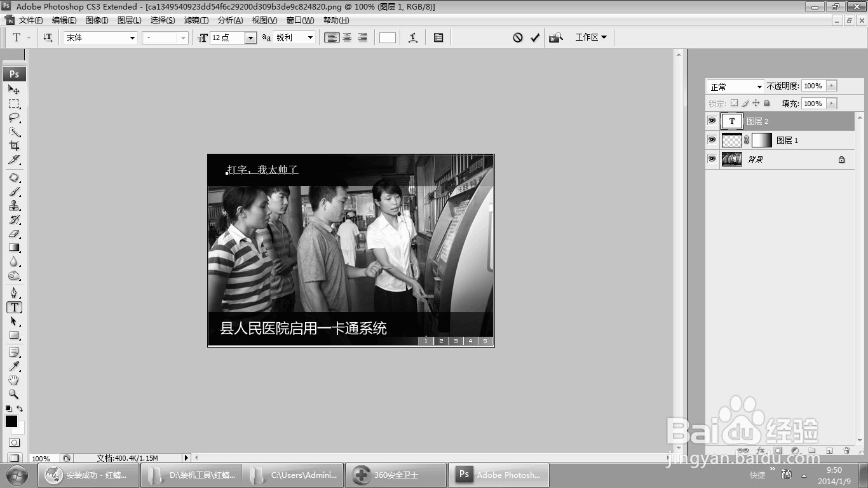Click the foreground color swatch
This screenshot has height=488, width=868.
point(11,421)
